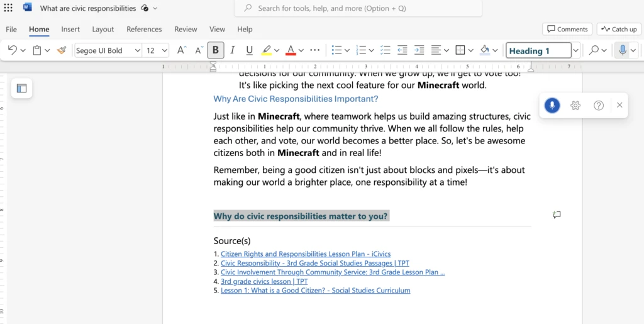Open the navigation pane icon

pos(22,88)
